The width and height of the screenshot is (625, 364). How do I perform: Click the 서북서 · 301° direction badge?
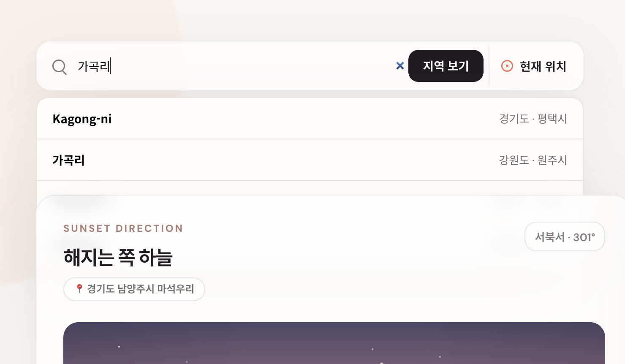point(565,236)
